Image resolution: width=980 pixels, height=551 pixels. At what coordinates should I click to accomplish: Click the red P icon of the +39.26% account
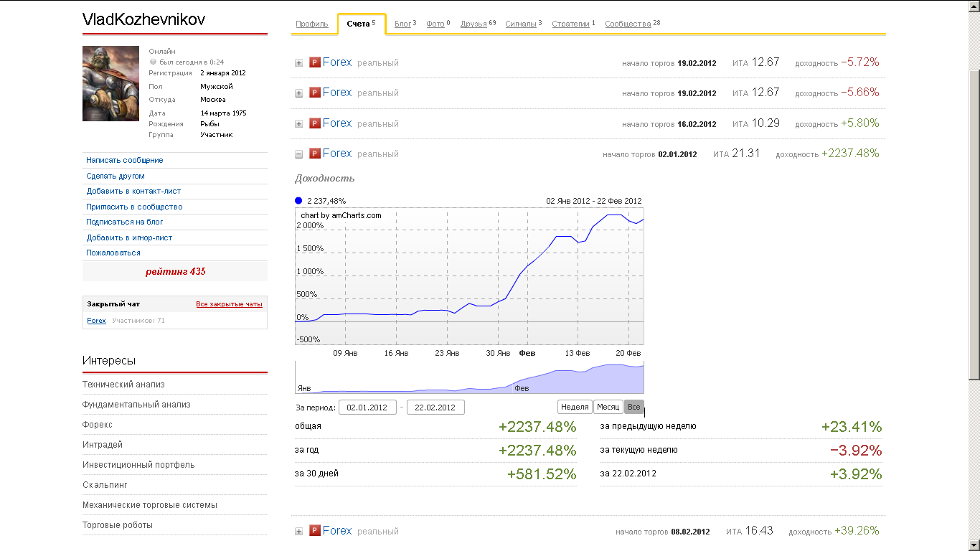click(314, 531)
